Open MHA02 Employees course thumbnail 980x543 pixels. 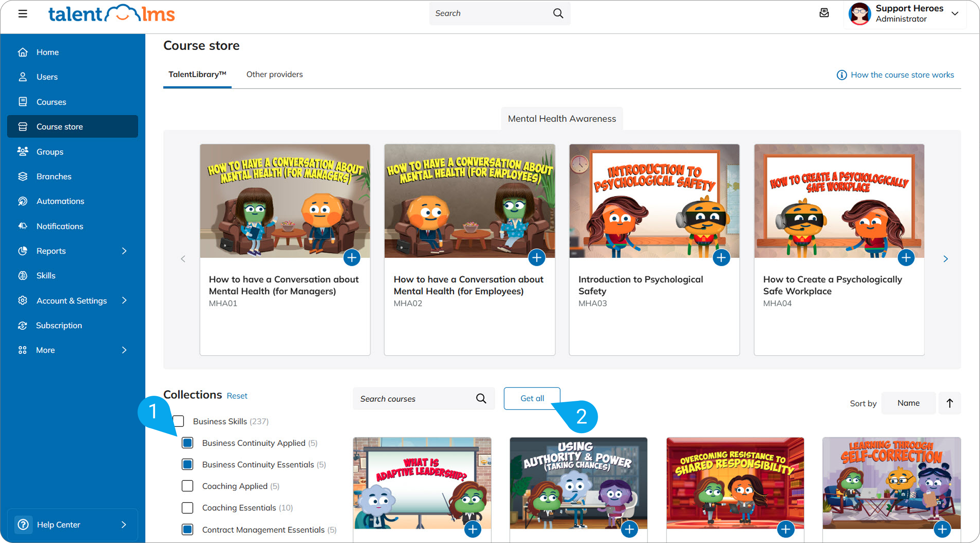[x=470, y=201]
